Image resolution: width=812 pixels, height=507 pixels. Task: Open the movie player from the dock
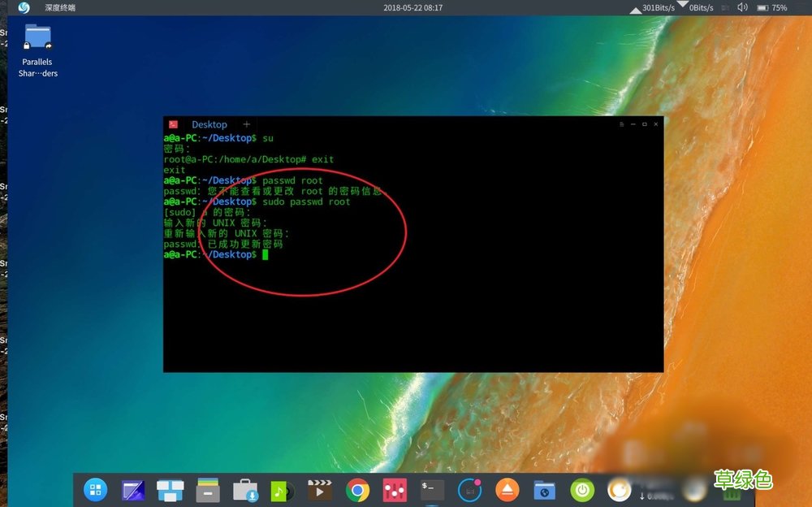(319, 490)
